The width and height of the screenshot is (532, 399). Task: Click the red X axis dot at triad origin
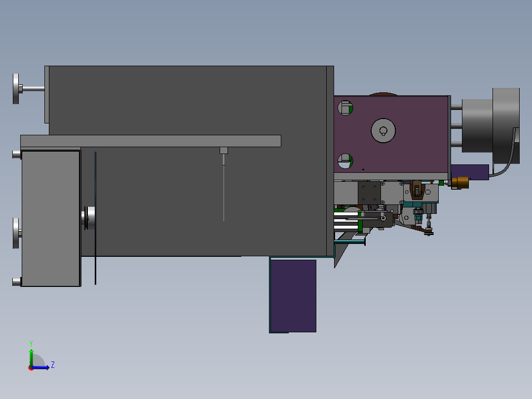pyautogui.click(x=31, y=368)
